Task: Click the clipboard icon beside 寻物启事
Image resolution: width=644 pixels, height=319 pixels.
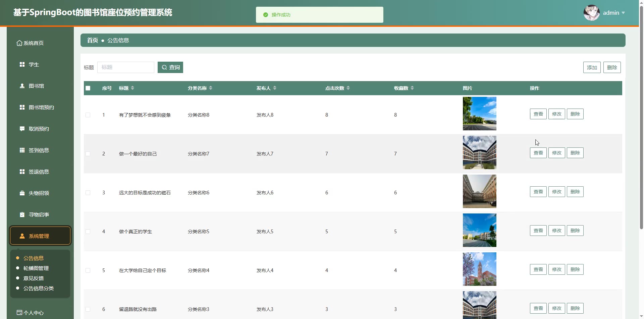Action: [22, 214]
